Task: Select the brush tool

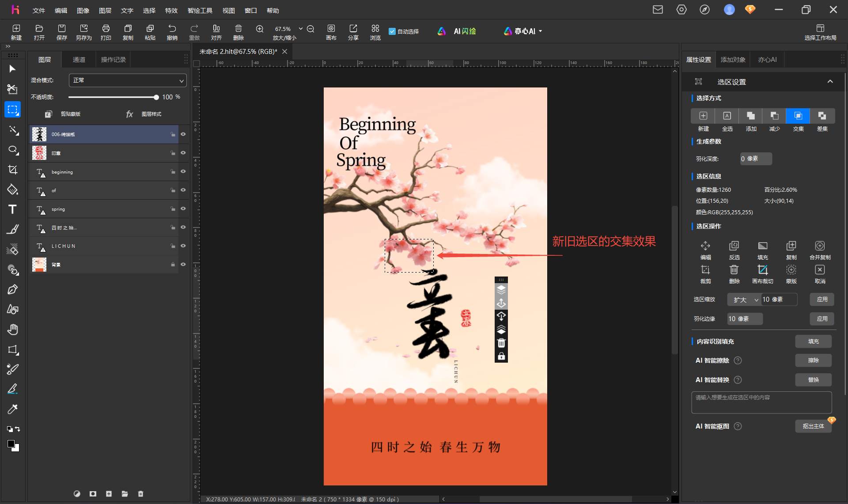Action: [12, 229]
